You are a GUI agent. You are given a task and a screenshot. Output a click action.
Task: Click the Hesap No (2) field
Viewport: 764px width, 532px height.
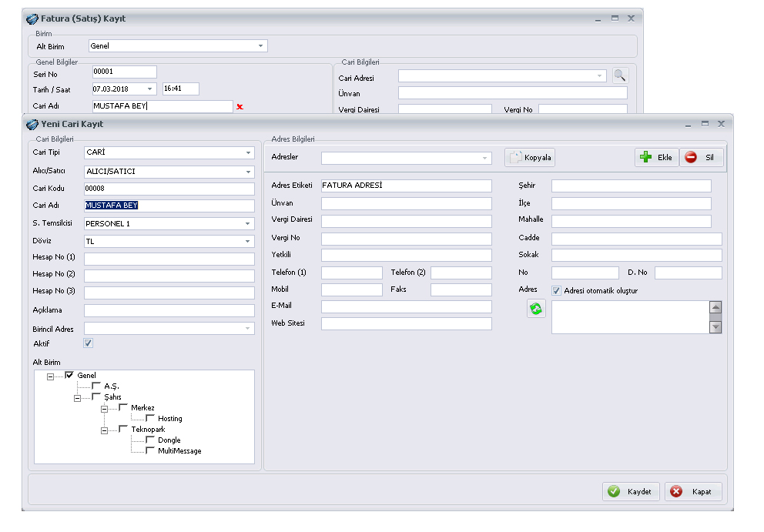tap(169, 276)
